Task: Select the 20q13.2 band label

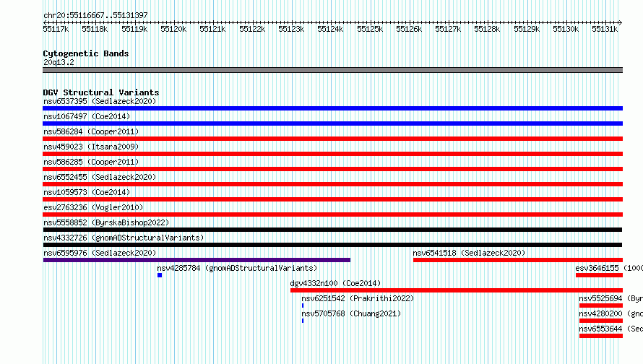Action: [59, 62]
